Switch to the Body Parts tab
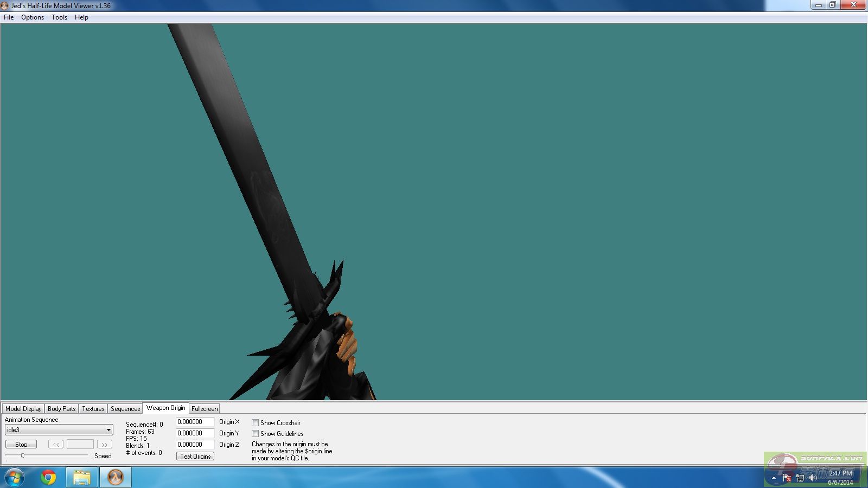 61,409
